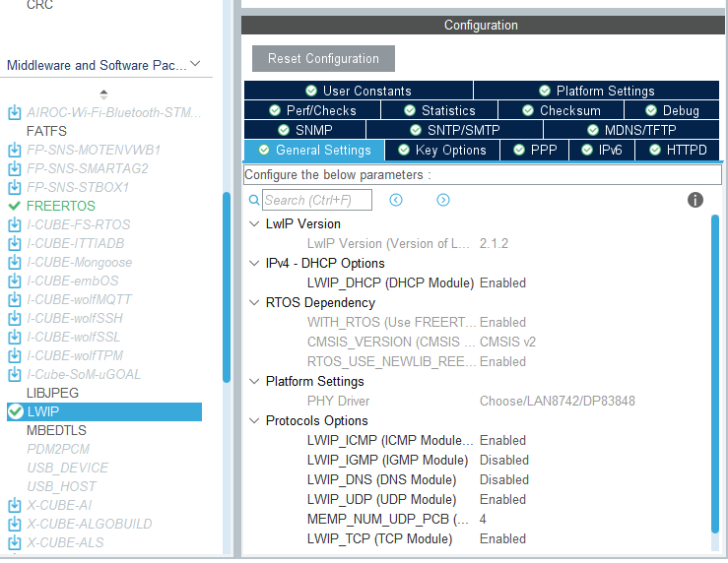Click download icon beside I-CUBE-FS-RTOS
Viewport: 728px width, 563px height.
click(x=15, y=224)
